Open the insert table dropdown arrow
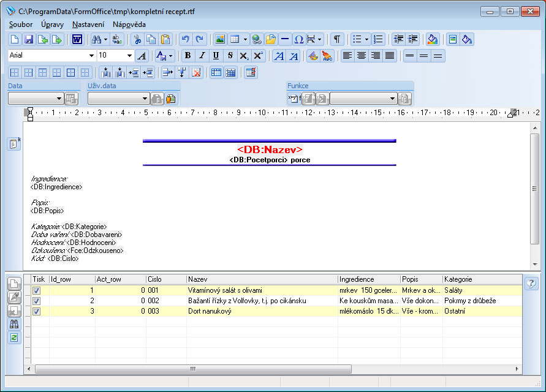This screenshot has height=392, width=546. 245,39
